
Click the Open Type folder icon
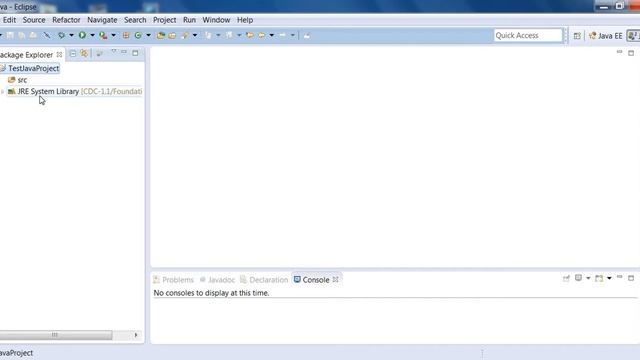[161, 36]
